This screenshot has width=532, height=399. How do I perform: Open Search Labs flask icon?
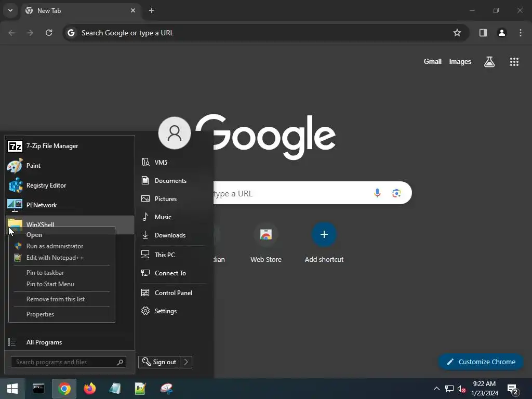pos(489,62)
